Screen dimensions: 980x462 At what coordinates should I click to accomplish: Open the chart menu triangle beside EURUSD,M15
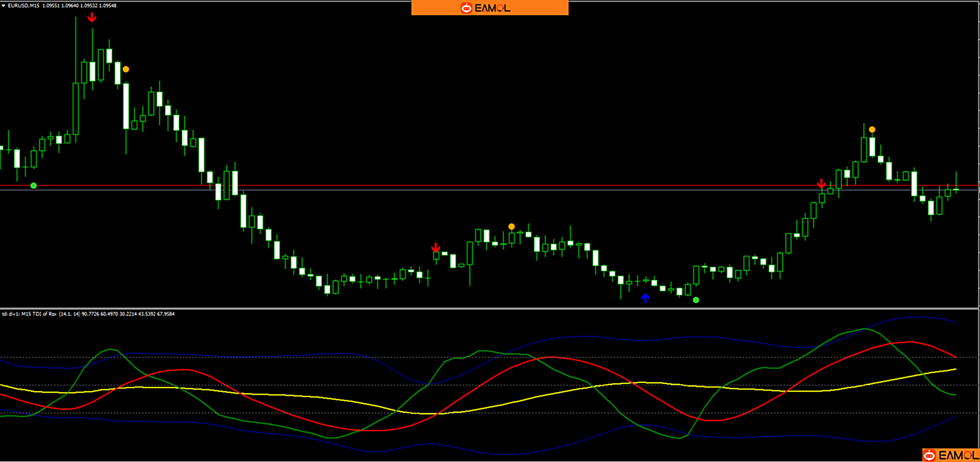tap(3, 6)
